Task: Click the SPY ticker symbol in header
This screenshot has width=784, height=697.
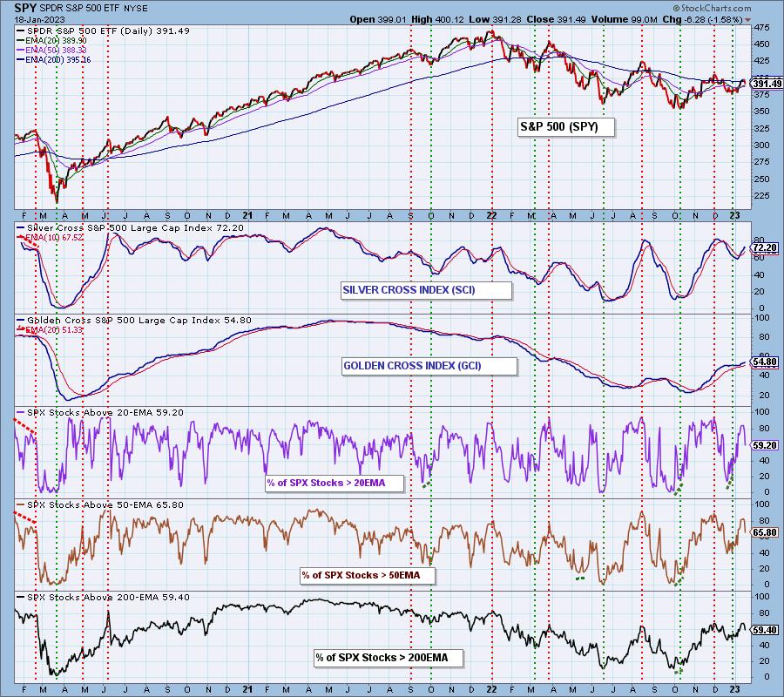Action: [x=25, y=8]
